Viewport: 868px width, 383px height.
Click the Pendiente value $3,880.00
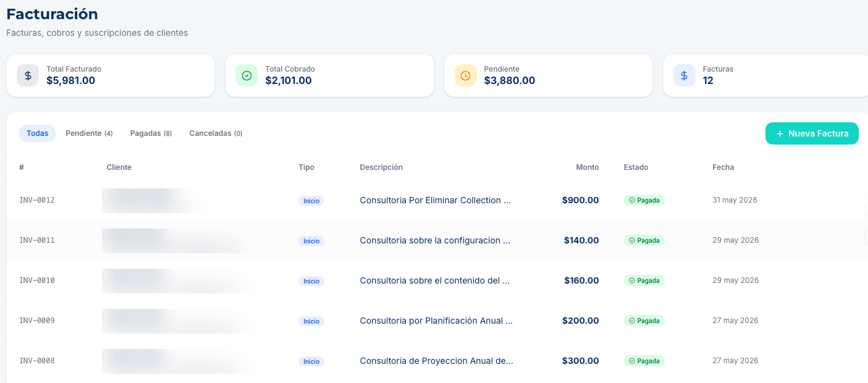[510, 80]
